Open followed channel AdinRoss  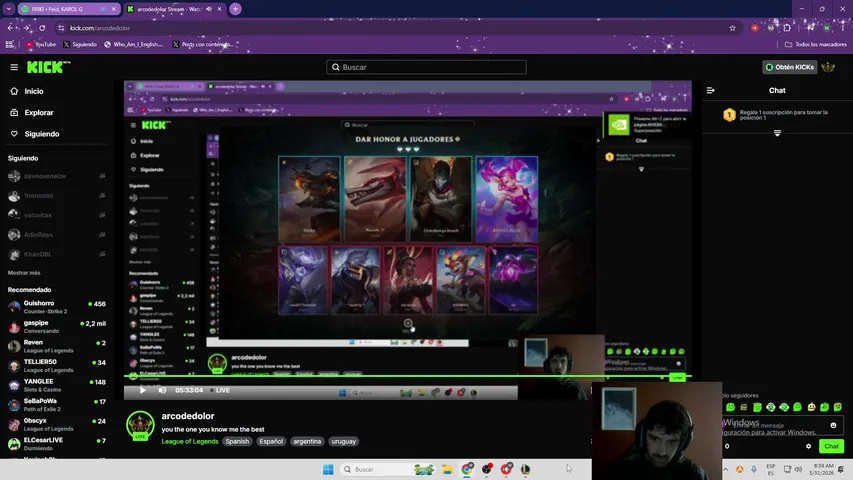click(57, 235)
